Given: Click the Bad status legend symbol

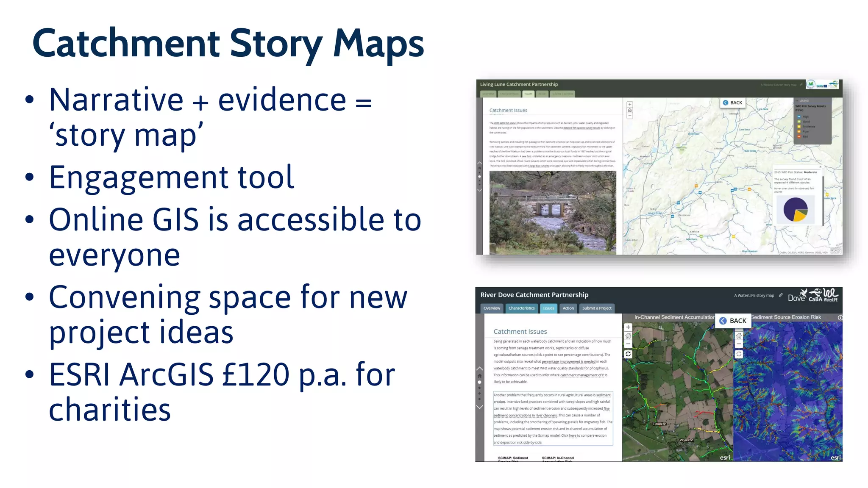Looking at the screenshot, I should [x=799, y=136].
